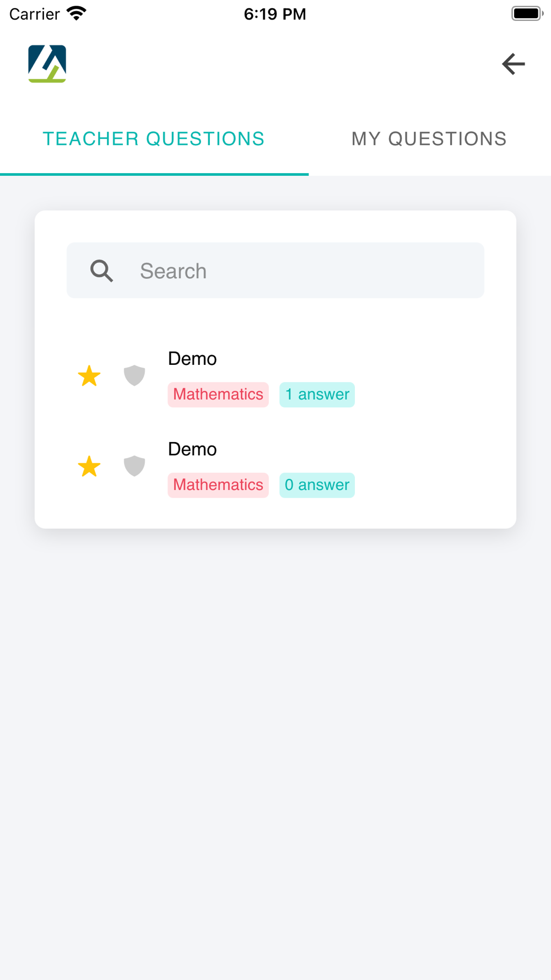This screenshot has width=551, height=980.
Task: Open the first Demo question title
Action: (x=192, y=359)
